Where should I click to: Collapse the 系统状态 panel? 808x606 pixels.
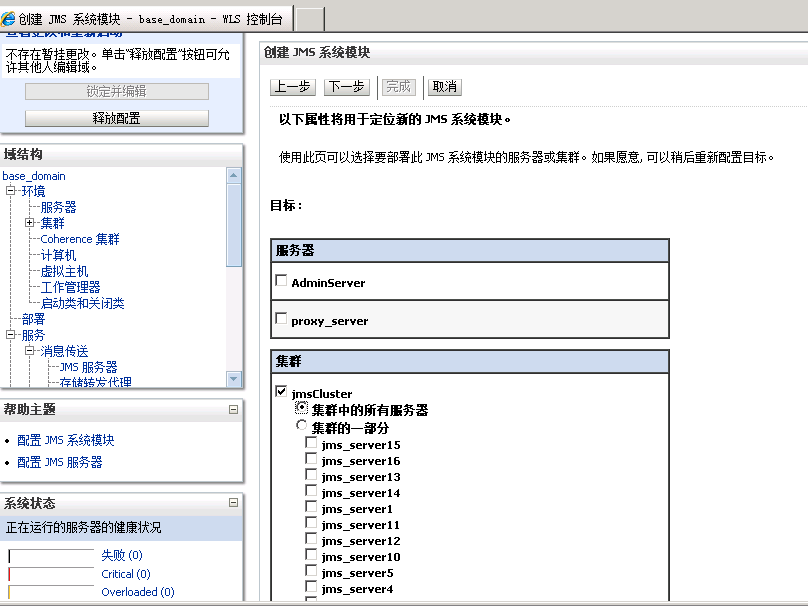(x=233, y=502)
